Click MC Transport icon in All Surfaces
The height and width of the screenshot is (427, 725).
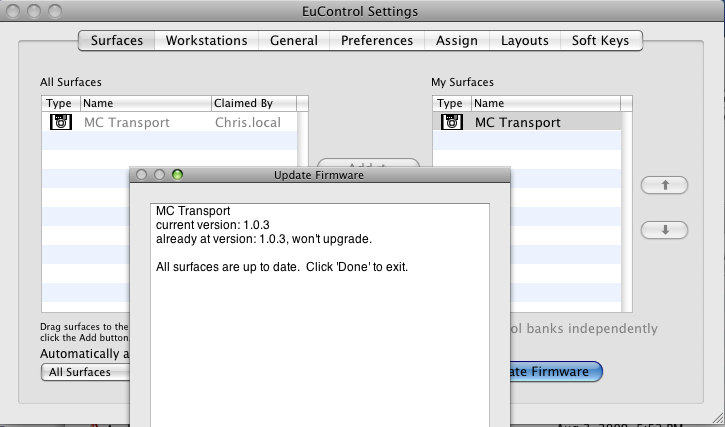[x=61, y=122]
